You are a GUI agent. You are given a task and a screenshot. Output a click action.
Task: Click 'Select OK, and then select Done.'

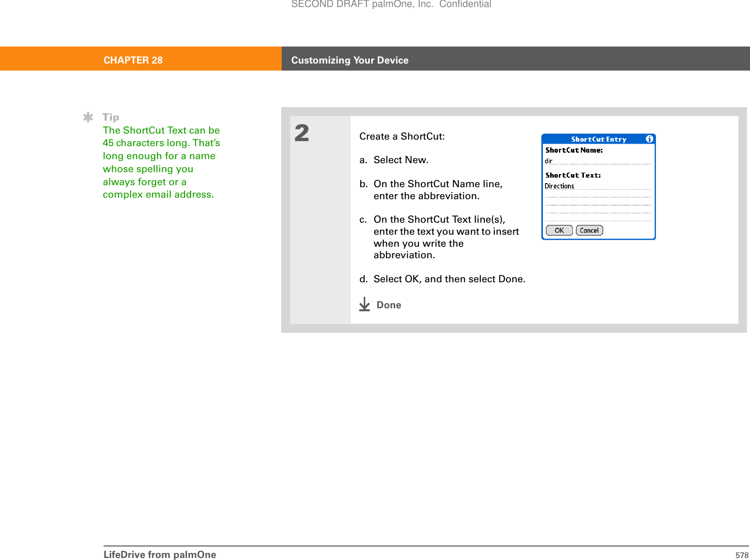[449, 279]
